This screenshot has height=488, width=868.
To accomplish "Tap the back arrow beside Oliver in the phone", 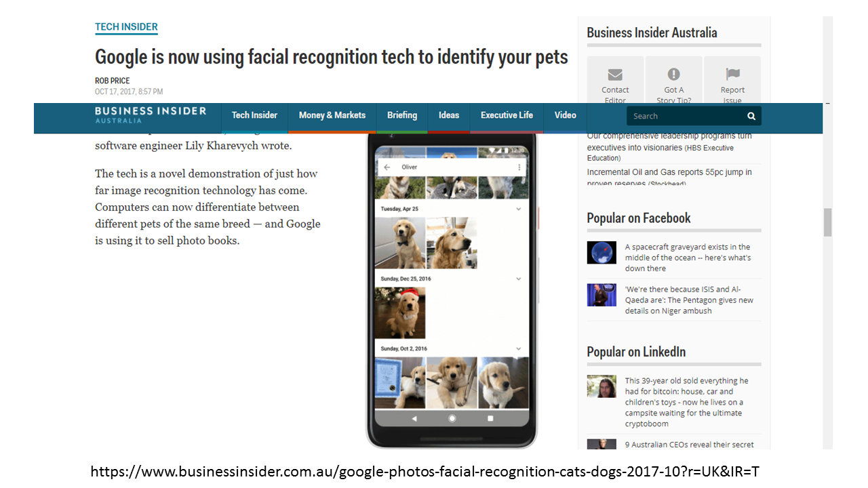I will (387, 167).
